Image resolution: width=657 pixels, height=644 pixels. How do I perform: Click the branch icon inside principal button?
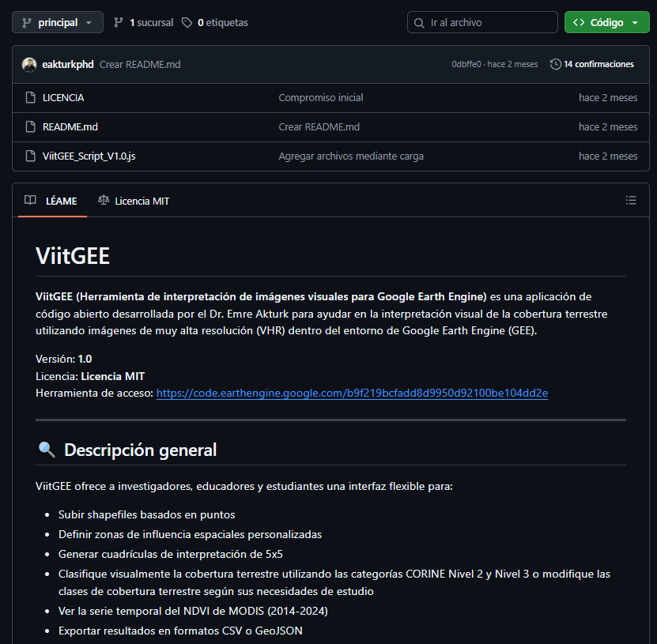point(27,23)
